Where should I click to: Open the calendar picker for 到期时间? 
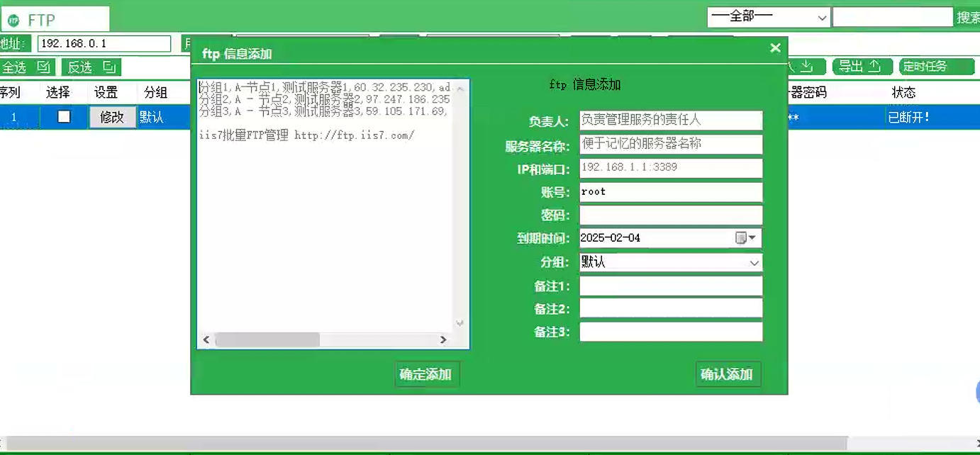tap(746, 238)
